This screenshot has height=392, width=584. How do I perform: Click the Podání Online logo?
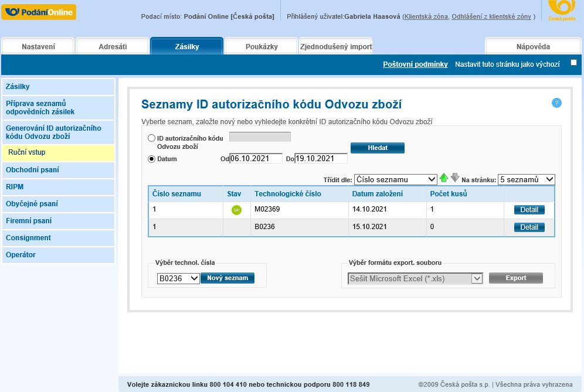point(39,12)
